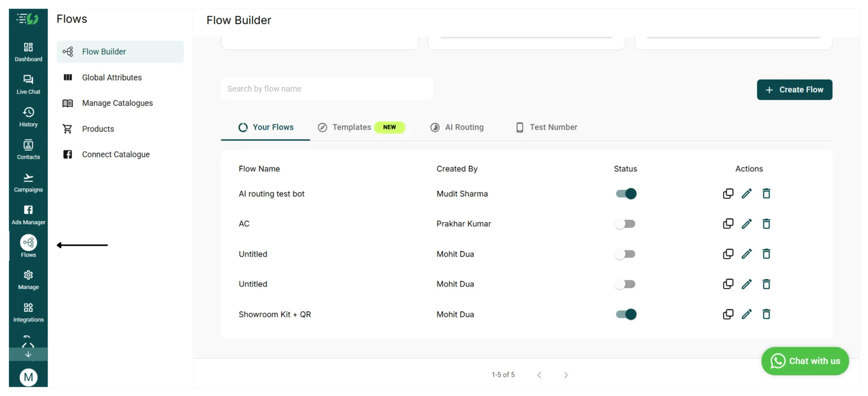The image size is (868, 396).
Task: Open the Integrations sidebar icon
Action: pyautogui.click(x=28, y=313)
